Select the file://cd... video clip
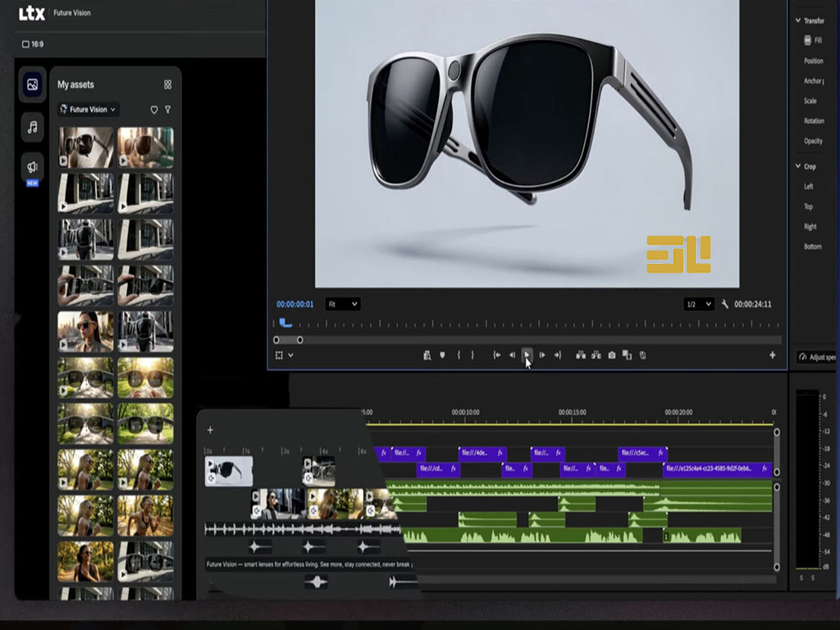The width and height of the screenshot is (840, 630). [x=438, y=468]
